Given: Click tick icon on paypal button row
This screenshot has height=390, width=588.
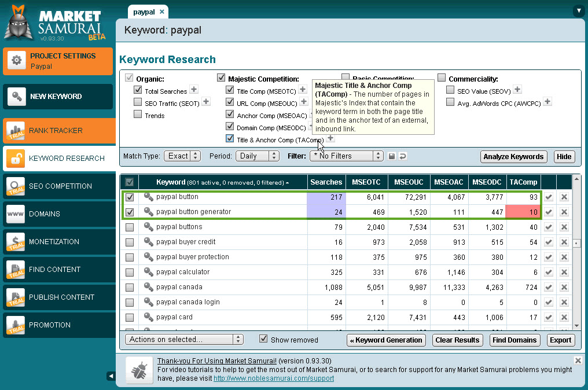Looking at the screenshot, I should [549, 197].
